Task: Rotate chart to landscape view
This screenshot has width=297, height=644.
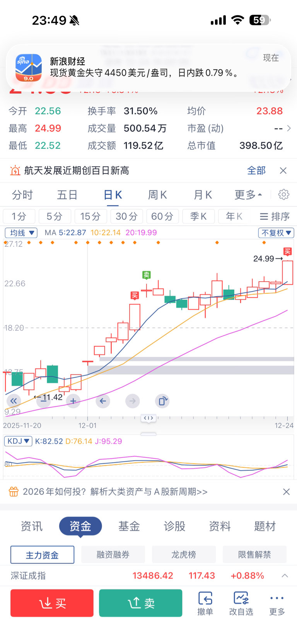Action: point(162,401)
